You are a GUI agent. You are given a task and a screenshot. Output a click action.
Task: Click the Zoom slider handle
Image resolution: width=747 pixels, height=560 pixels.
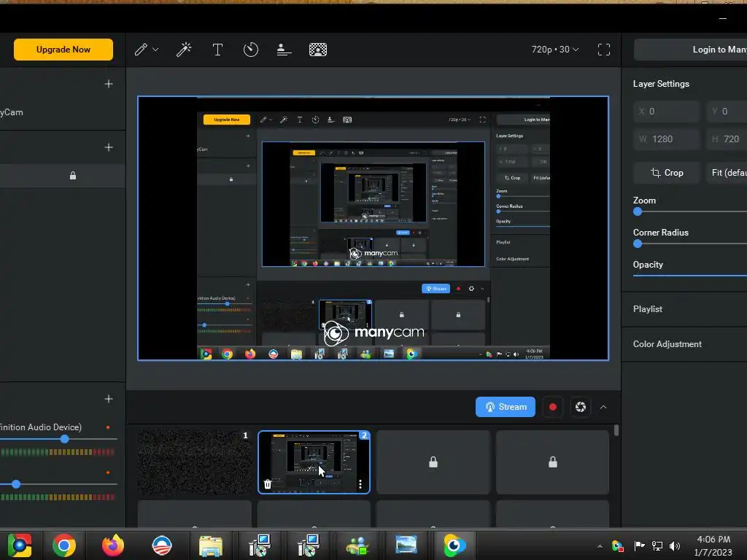[638, 212]
